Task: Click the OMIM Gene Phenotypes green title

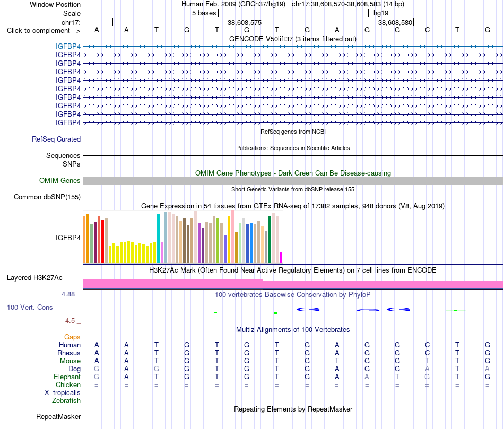Action: click(293, 173)
